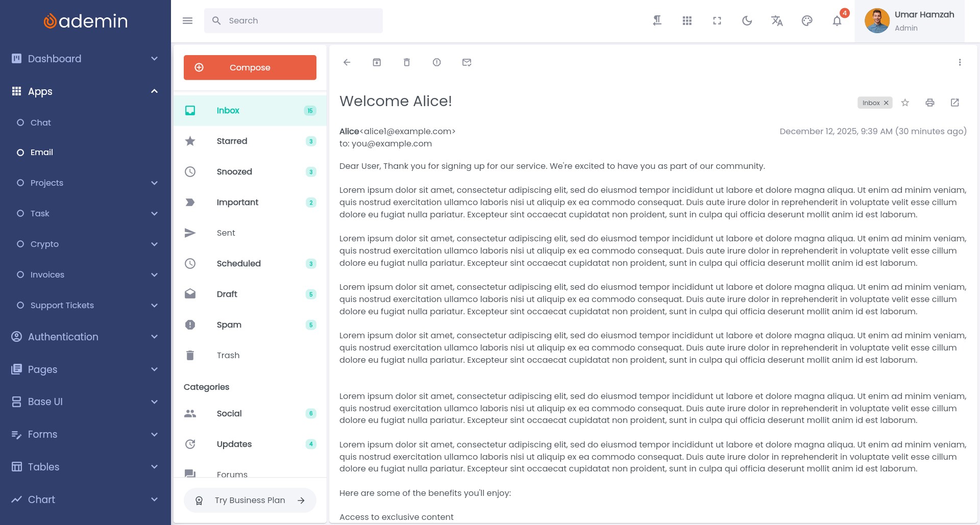Open the notifications bell

pyautogui.click(x=837, y=21)
